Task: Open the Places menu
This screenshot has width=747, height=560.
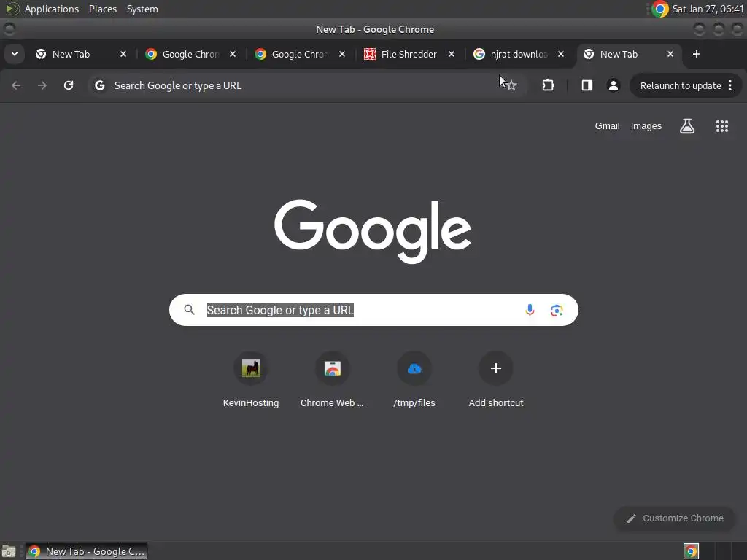Action: (103, 9)
